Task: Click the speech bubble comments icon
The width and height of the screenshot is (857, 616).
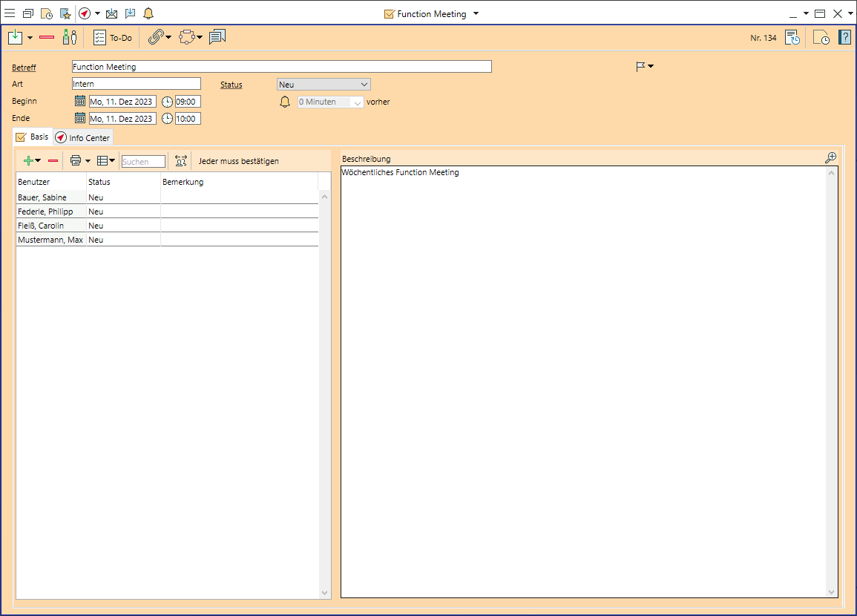Action: 217,37
